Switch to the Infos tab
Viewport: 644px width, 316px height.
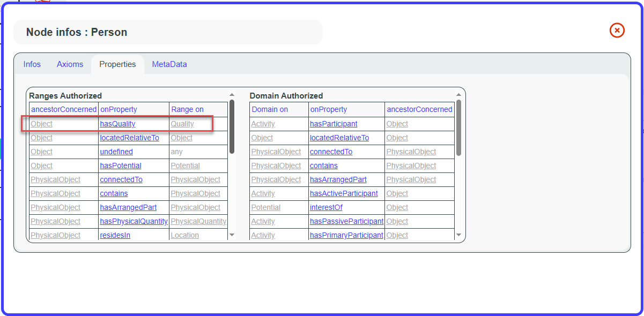(32, 64)
